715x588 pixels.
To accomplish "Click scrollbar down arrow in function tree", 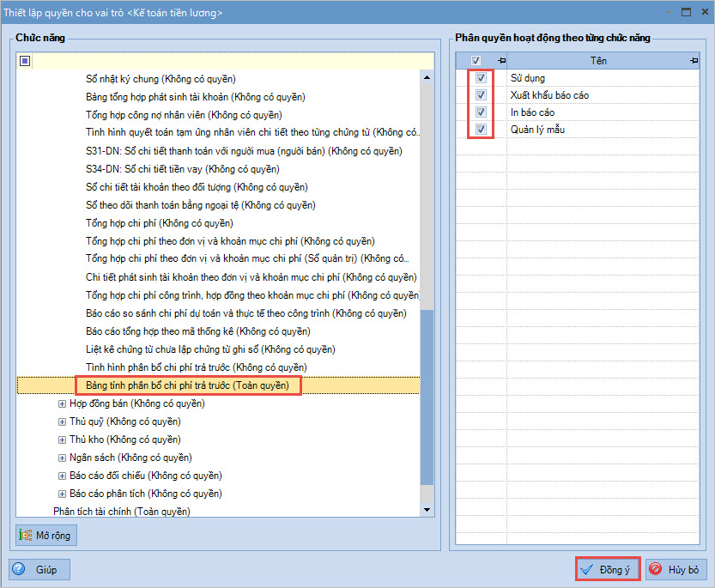I will (427, 510).
